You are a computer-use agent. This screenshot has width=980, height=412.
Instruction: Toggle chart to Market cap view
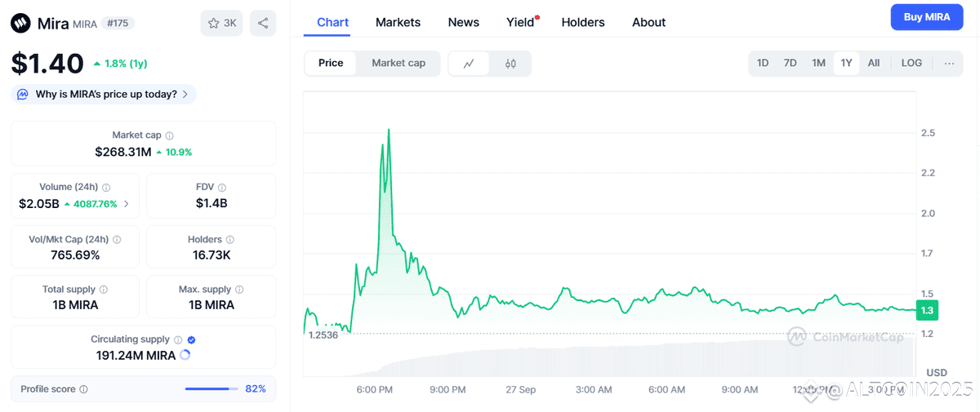(x=398, y=64)
